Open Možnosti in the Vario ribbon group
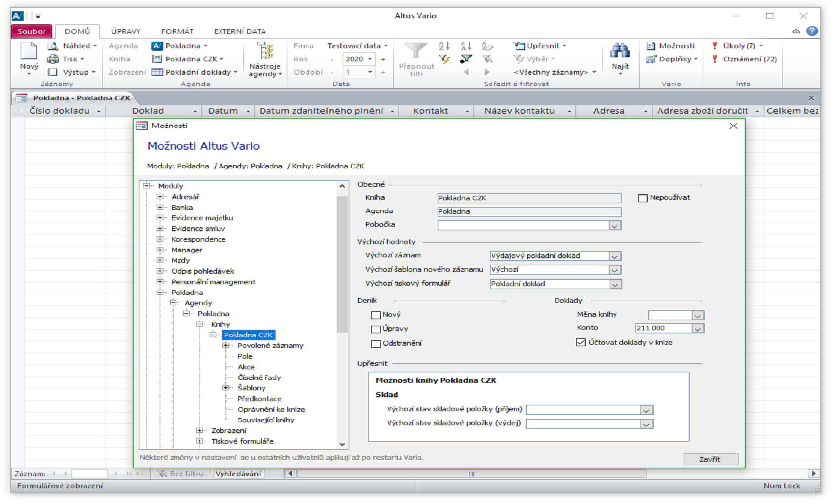Viewport: 835px width, 504px height. coord(670,46)
